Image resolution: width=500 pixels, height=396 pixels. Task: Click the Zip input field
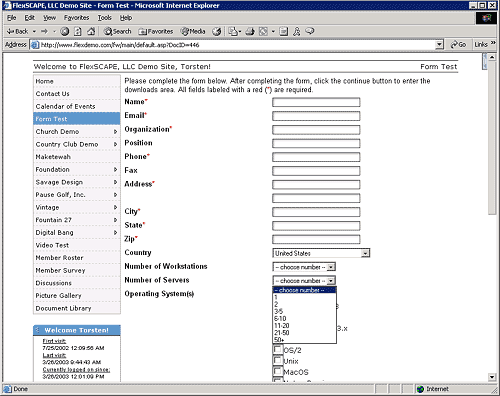(x=316, y=239)
